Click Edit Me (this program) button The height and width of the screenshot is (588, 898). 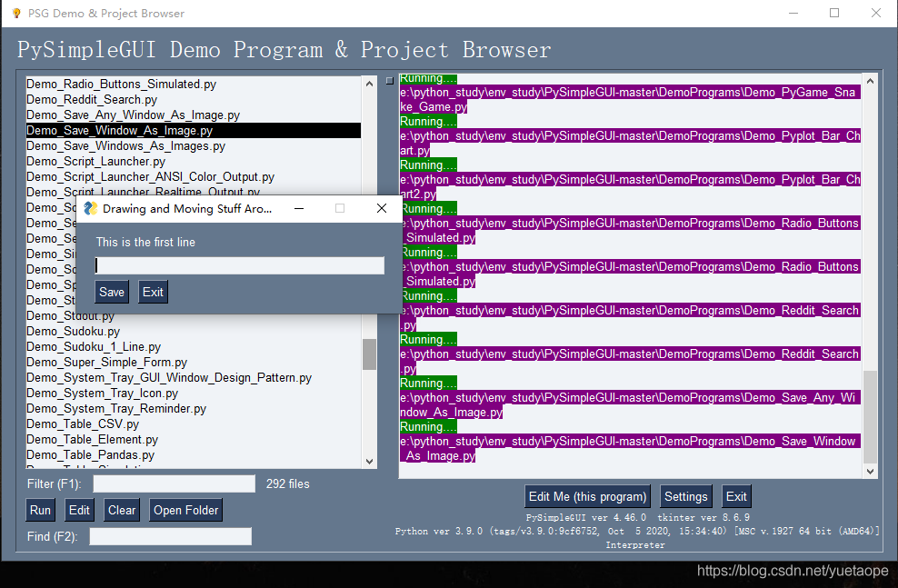[587, 496]
